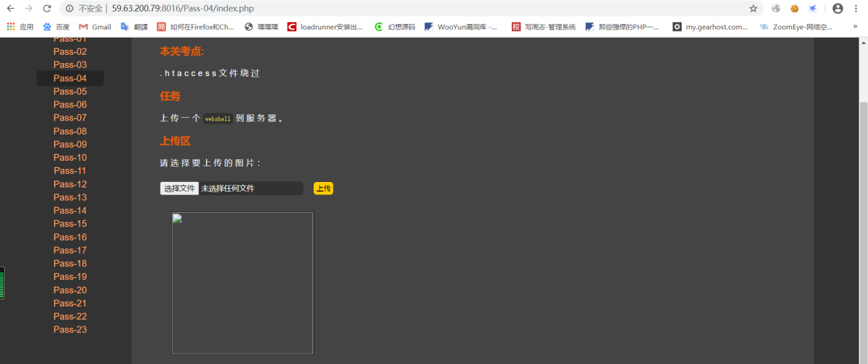868x364 pixels.
Task: Open the Chrome three-dot menu
Action: pos(856,9)
